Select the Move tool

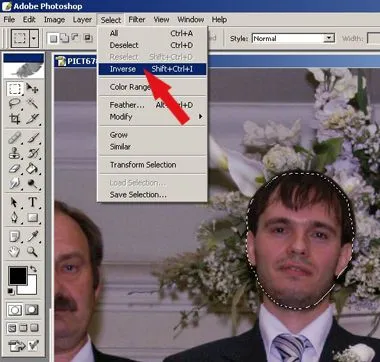[x=33, y=89]
